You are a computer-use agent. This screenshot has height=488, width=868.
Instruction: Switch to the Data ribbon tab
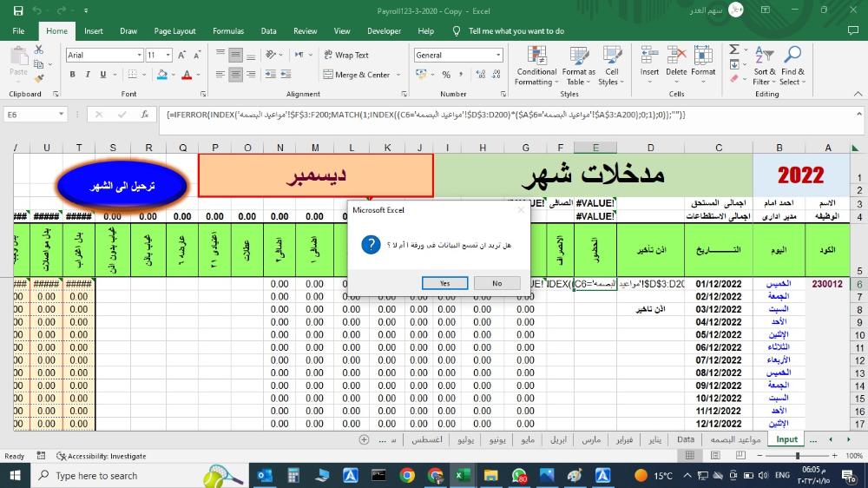click(268, 31)
